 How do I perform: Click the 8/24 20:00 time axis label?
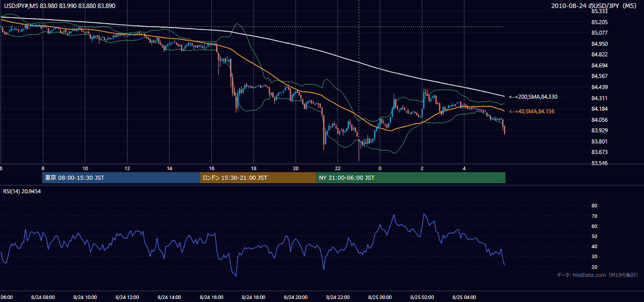pyautogui.click(x=296, y=297)
